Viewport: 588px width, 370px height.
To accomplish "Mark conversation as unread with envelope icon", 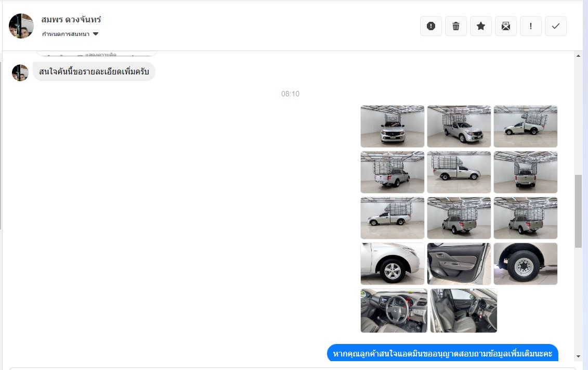I will [506, 26].
